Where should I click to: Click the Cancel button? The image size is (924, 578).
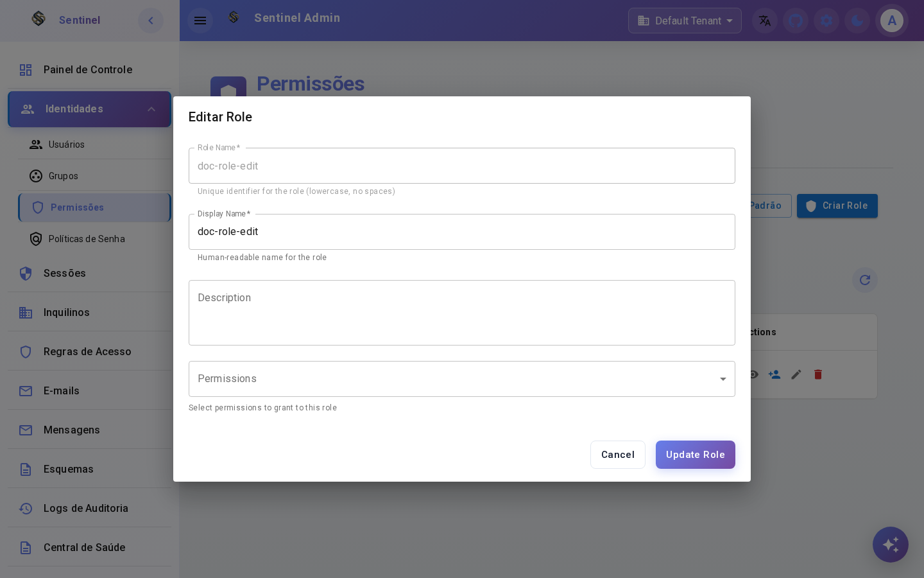point(618,455)
